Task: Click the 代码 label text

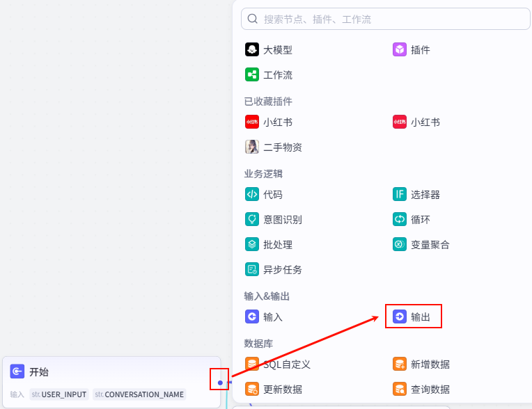Action: [273, 195]
